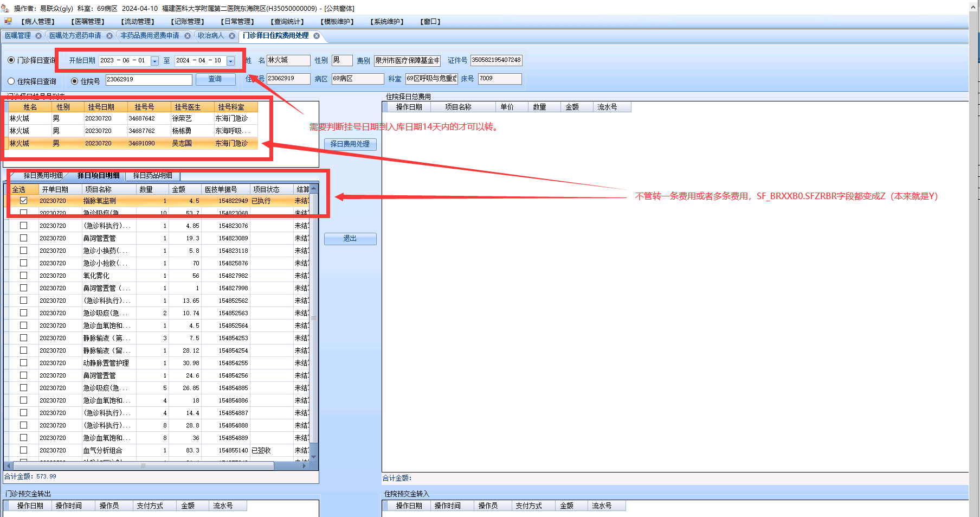The width and height of the screenshot is (980, 517).
Task: Close the 收治病人 tab
Action: 232,36
